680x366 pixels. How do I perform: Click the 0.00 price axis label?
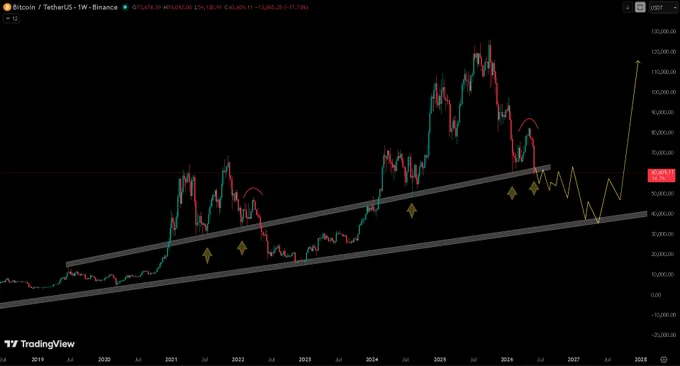[656, 295]
